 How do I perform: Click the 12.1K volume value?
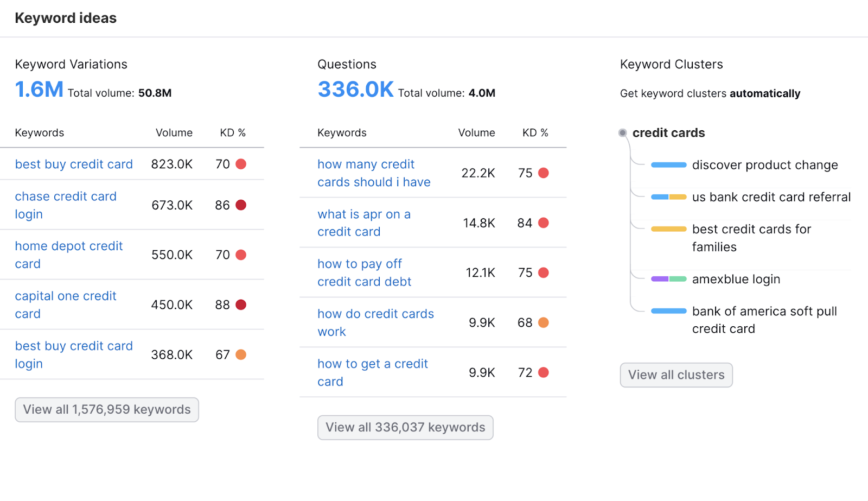(481, 273)
